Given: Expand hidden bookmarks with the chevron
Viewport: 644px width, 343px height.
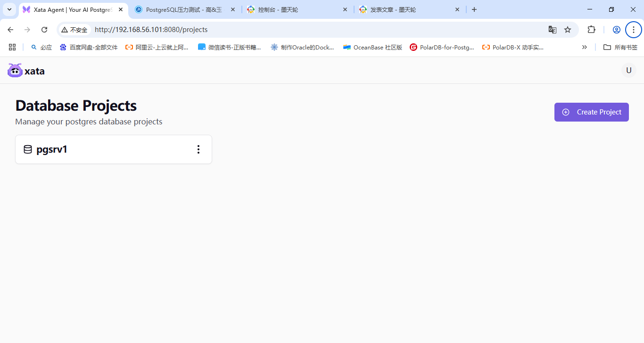Looking at the screenshot, I should pos(585,47).
